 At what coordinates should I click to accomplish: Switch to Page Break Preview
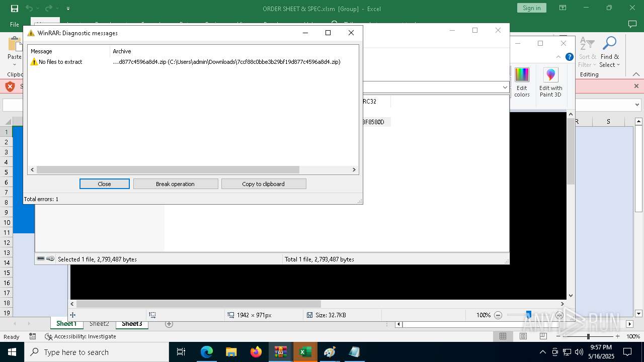[x=543, y=336]
